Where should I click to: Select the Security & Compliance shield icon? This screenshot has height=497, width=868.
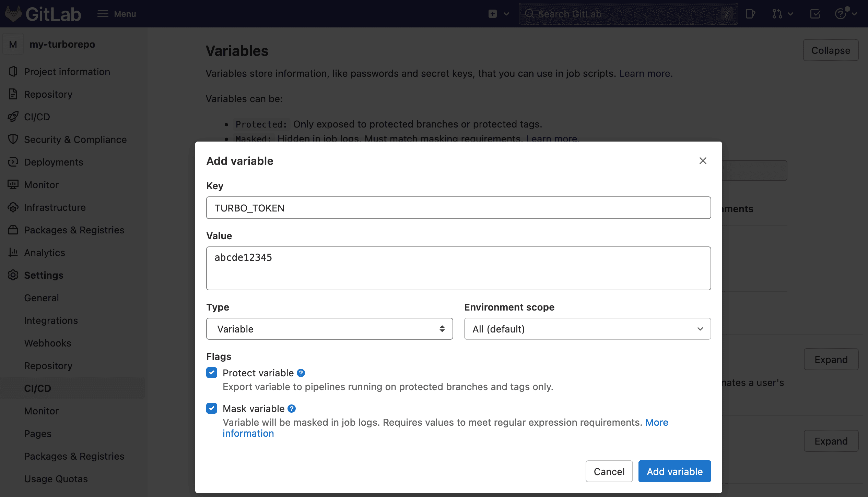13,140
